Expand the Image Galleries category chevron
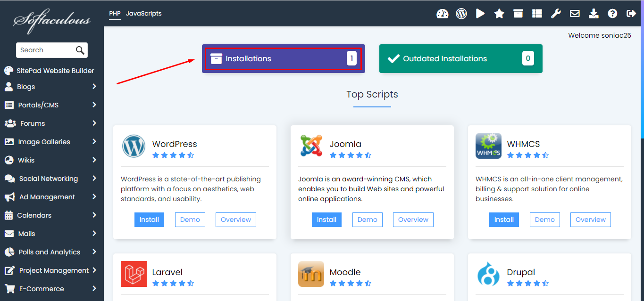The height and width of the screenshot is (301, 644). 94,141
